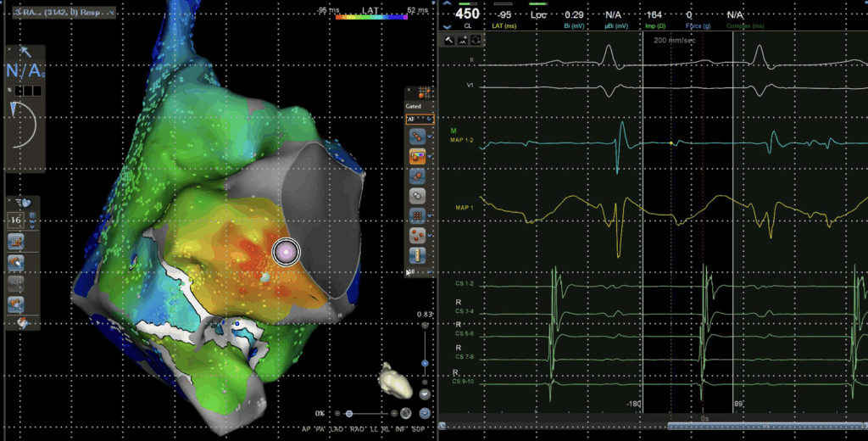868x441 pixels.
Task: Click the heart orientation model icon
Action: click(398, 382)
